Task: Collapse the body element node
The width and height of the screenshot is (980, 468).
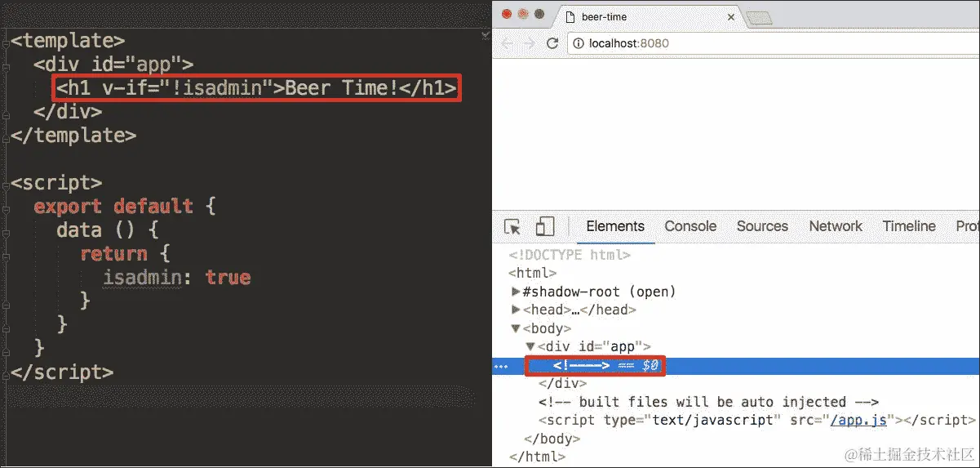Action: coord(516,328)
